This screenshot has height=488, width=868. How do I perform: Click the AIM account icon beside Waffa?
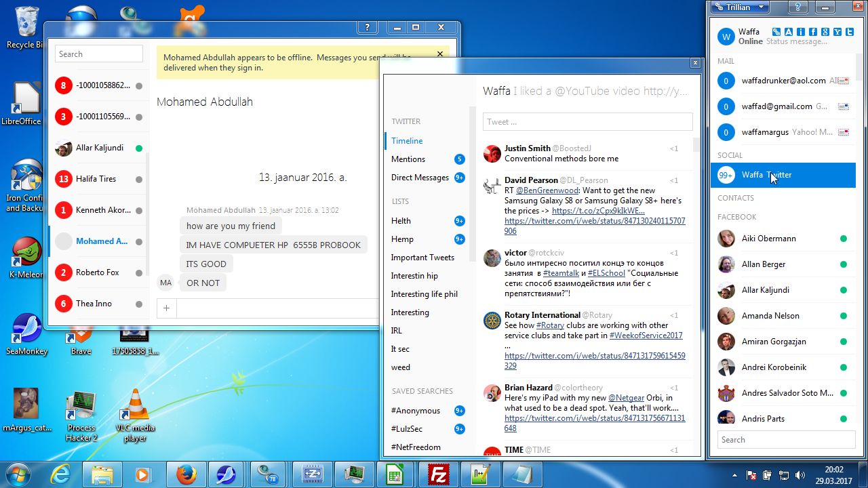pos(789,32)
